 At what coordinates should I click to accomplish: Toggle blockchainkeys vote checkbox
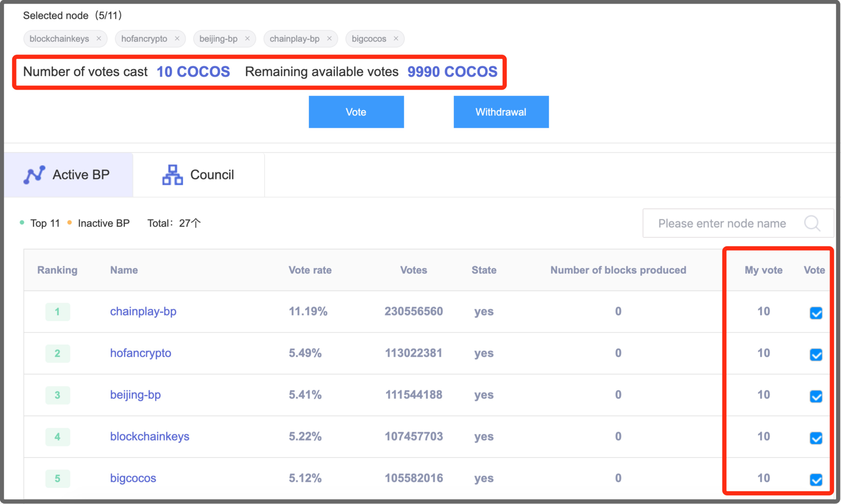[x=816, y=437]
